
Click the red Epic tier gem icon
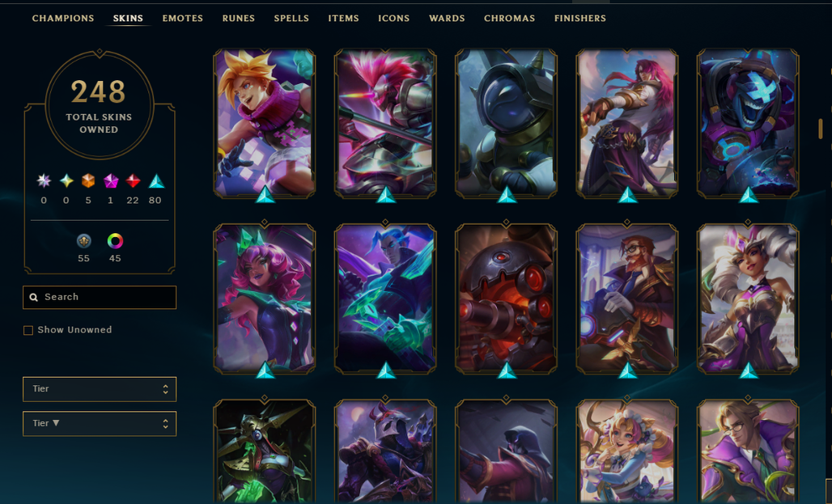pos(133,181)
